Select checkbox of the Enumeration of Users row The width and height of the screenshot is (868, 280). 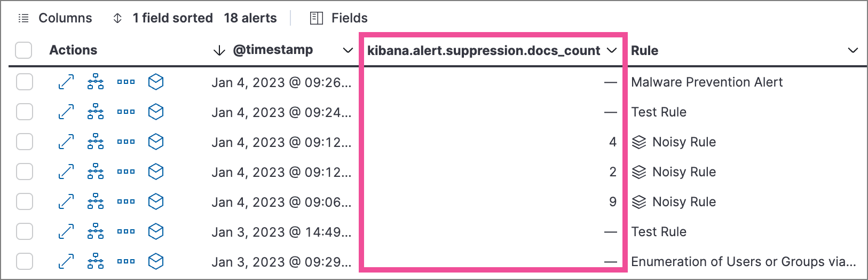[25, 261]
